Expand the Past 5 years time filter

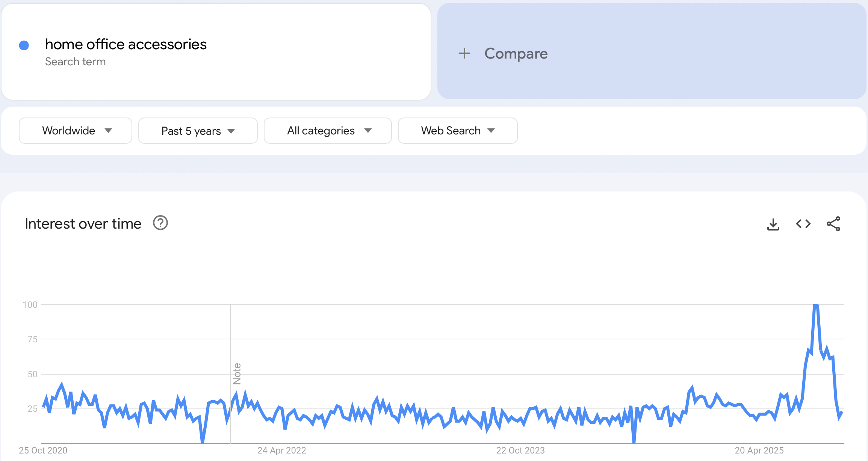(198, 131)
